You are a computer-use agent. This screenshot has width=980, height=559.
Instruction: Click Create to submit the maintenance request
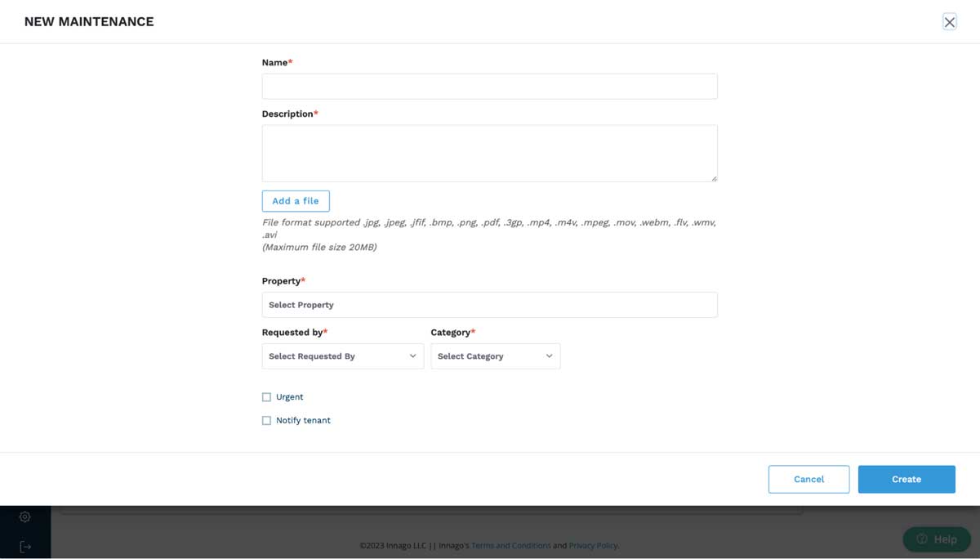tap(906, 479)
